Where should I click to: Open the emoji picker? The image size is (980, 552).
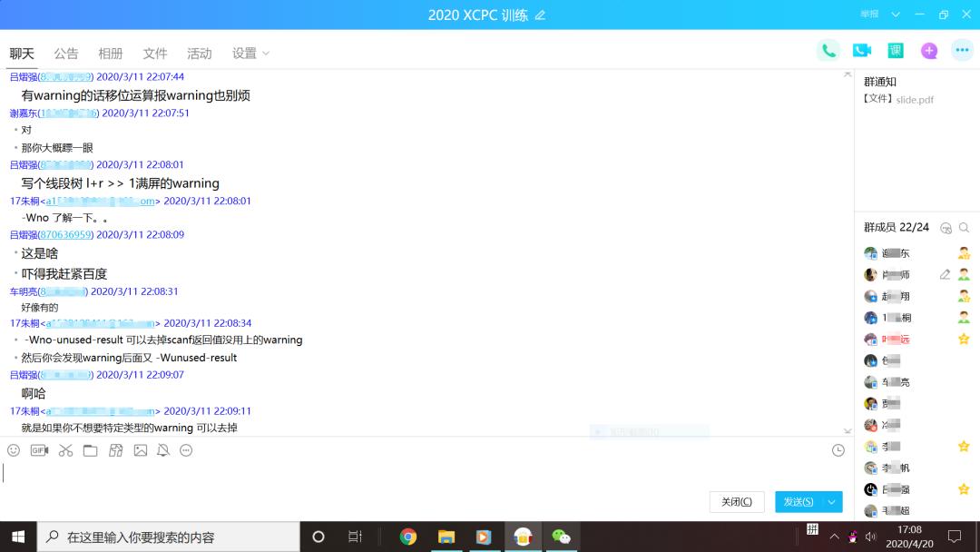(14, 450)
